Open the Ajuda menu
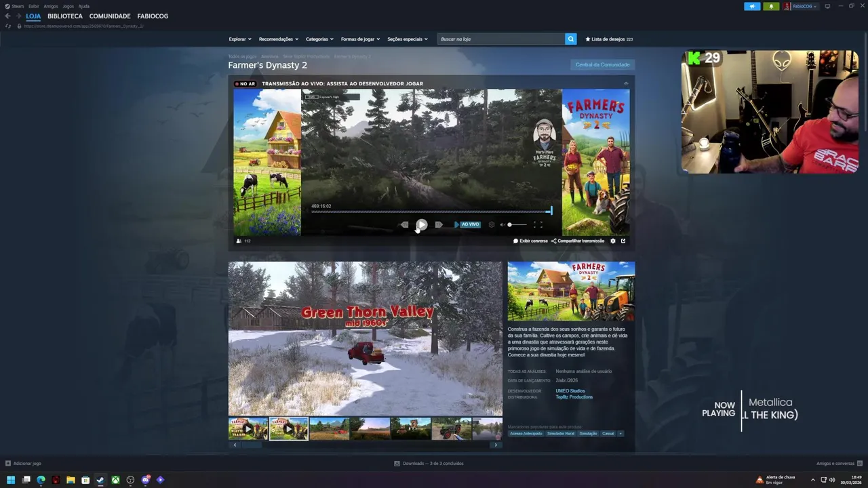 click(84, 6)
